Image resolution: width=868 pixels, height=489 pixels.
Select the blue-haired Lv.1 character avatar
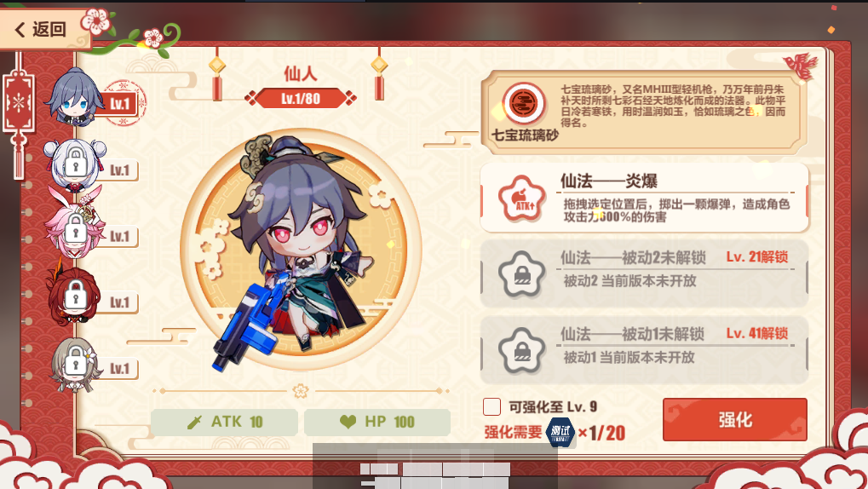pos(75,98)
